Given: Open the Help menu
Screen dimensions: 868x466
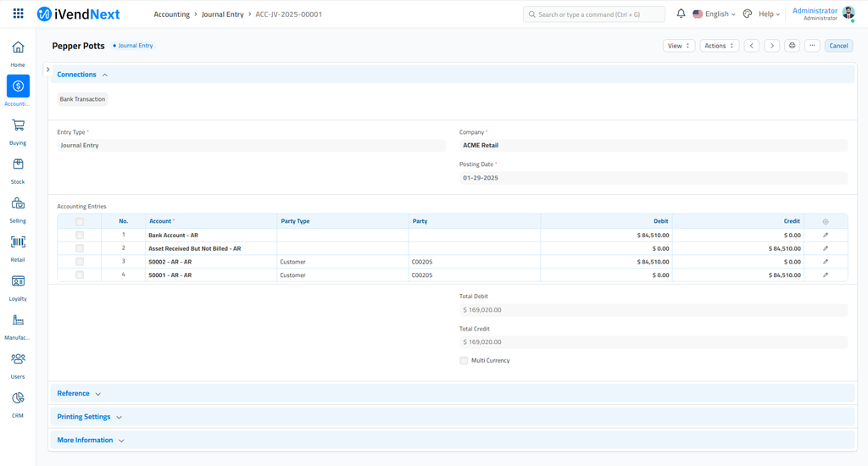Looking at the screenshot, I should (768, 14).
